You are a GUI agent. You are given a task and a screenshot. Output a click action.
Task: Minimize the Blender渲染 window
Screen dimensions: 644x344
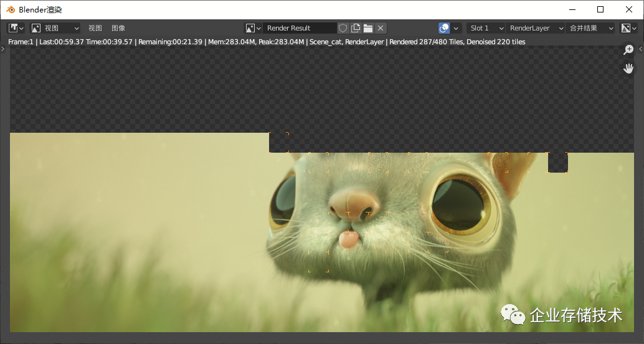[572, 9]
